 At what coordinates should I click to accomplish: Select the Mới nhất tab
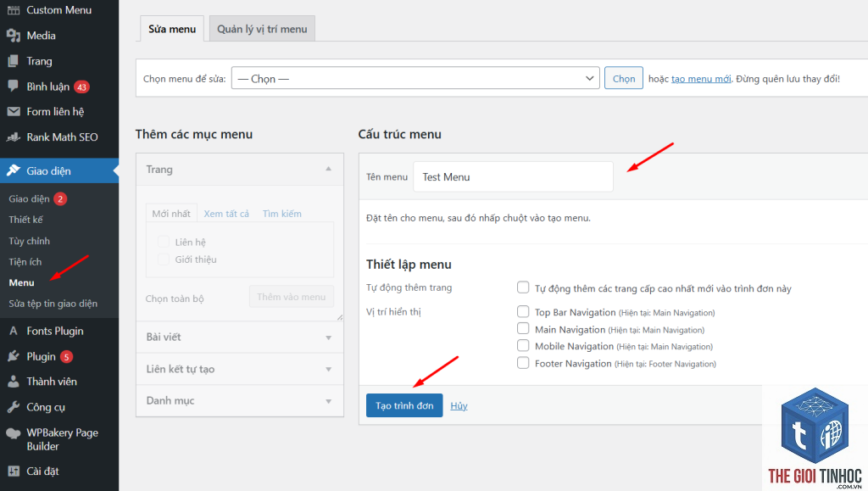[171, 214]
